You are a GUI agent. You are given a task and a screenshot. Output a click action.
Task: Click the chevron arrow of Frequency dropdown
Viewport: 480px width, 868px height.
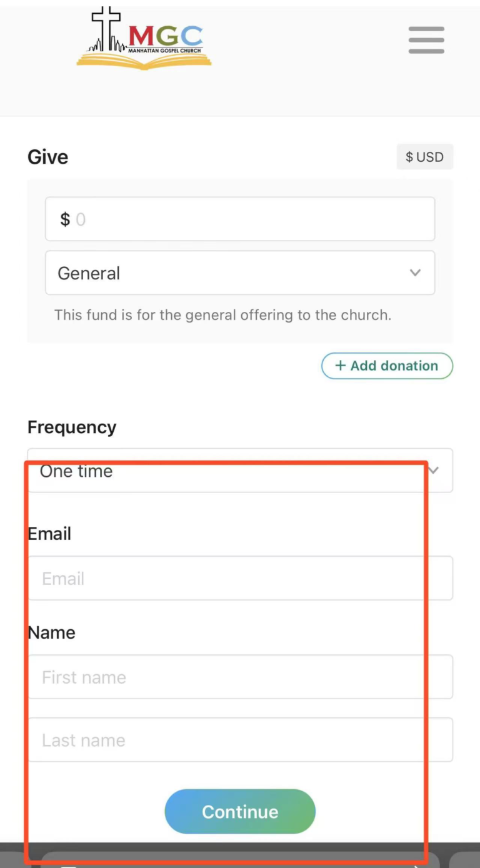tap(434, 471)
